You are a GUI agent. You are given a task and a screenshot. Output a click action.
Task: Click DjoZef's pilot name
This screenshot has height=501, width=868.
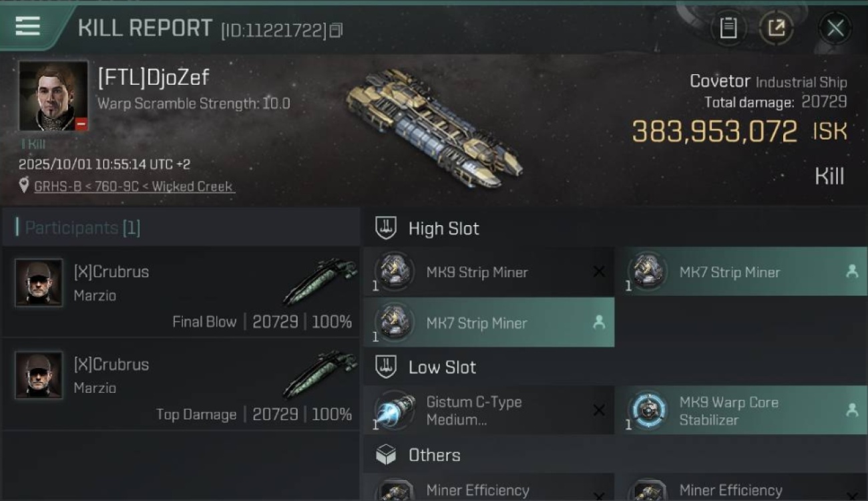pyautogui.click(x=154, y=77)
